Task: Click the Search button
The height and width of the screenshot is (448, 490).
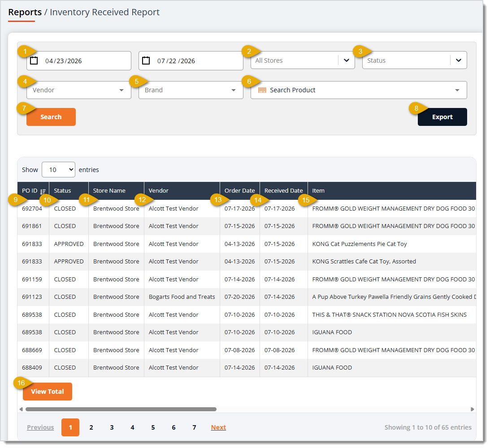Action: click(51, 117)
